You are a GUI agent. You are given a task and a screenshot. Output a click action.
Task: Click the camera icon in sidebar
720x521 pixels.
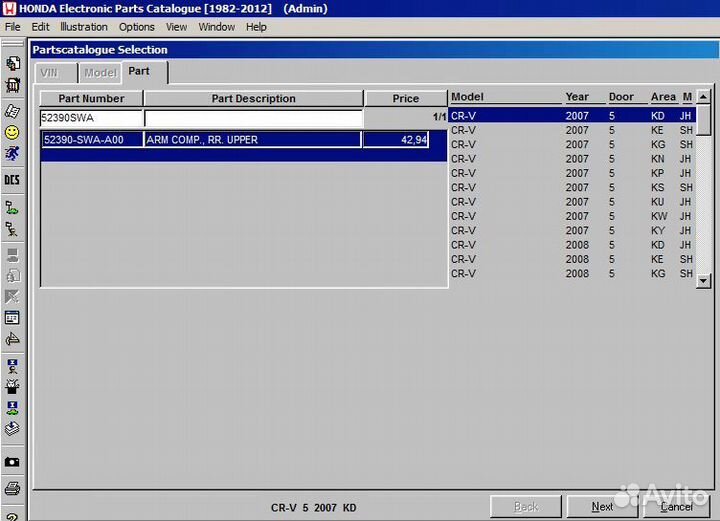pyautogui.click(x=12, y=462)
